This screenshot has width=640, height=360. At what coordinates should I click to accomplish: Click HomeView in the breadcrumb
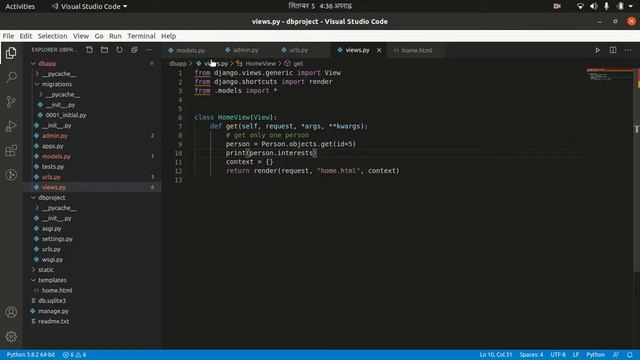[x=260, y=64]
